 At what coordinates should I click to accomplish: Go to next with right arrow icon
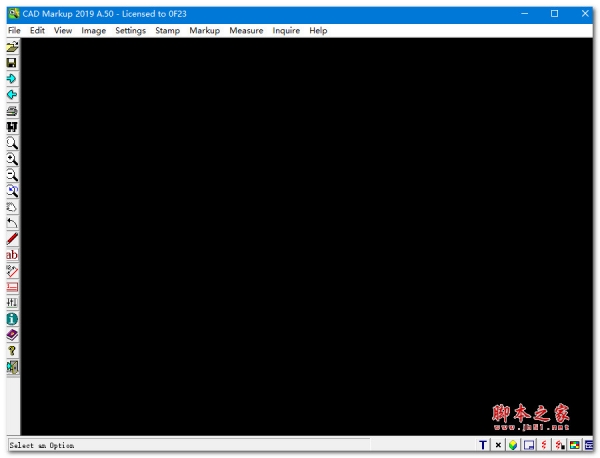point(12,79)
